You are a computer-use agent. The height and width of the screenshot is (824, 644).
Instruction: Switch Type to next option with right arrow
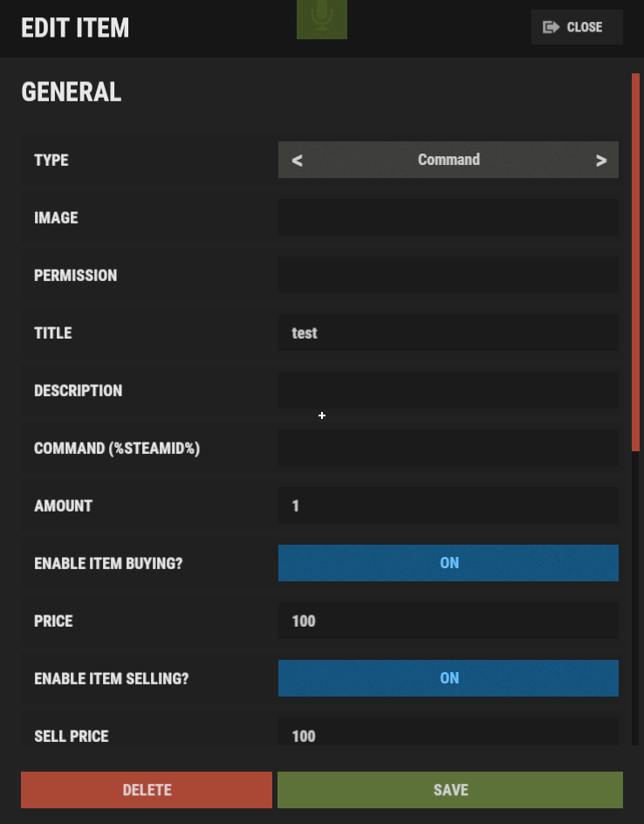(600, 161)
